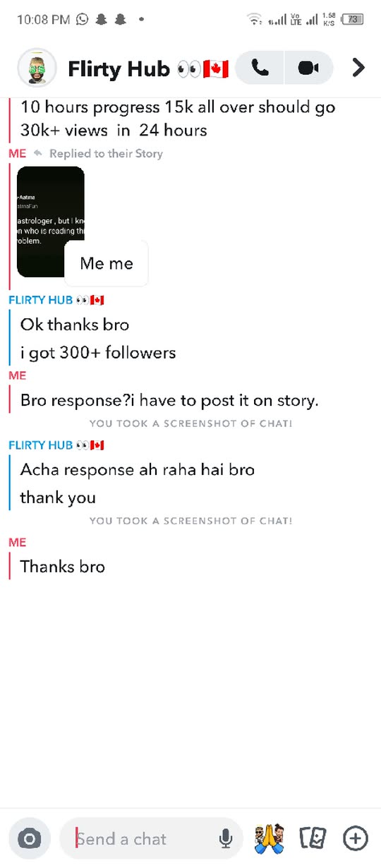Viewport: 381px width, 868px height.
Task: Open the replied story thumbnail
Action: 51,222
